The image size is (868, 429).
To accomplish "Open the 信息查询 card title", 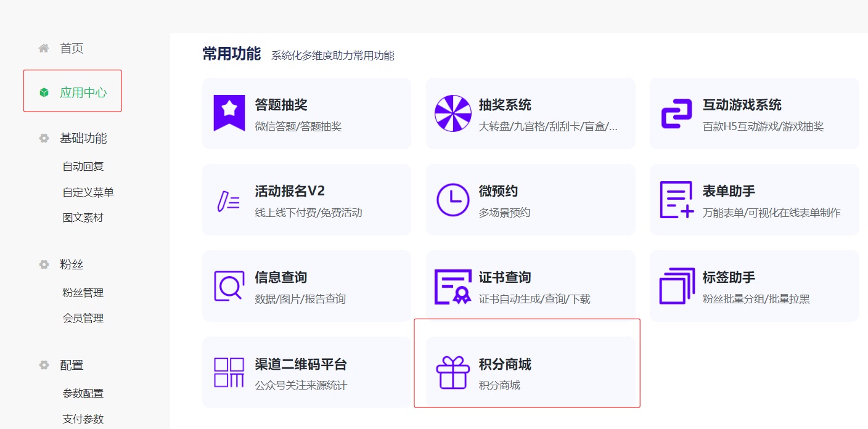I will [x=281, y=277].
